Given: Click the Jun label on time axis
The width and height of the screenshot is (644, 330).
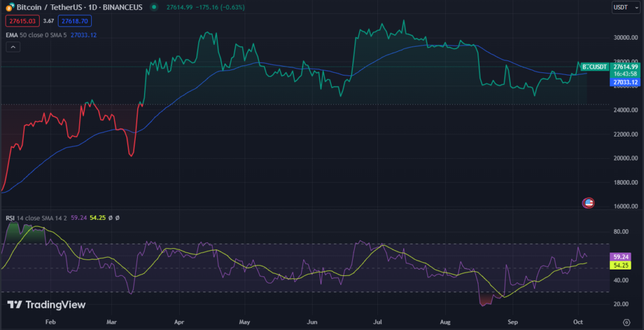Looking at the screenshot, I should [x=313, y=321].
